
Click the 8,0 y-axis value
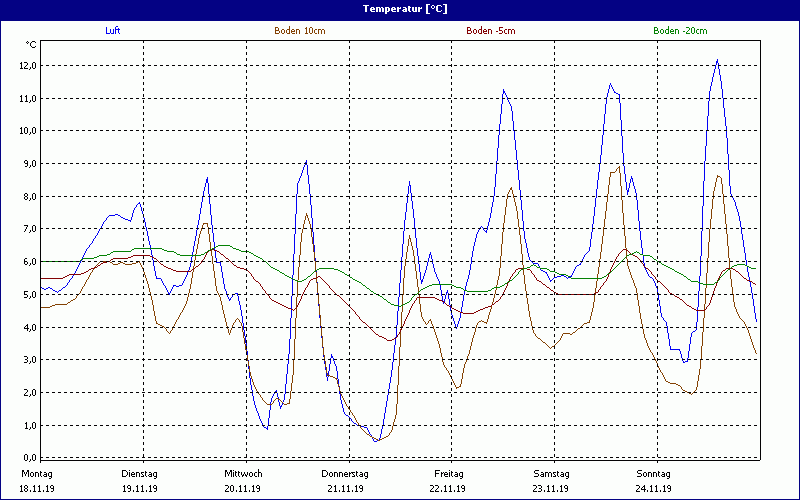(29, 196)
